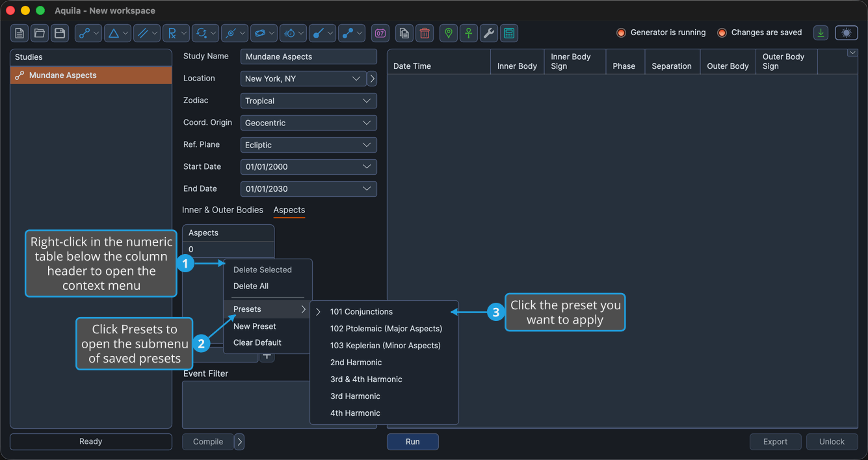
Task: Open results table column menu arrow
Action: (x=852, y=53)
